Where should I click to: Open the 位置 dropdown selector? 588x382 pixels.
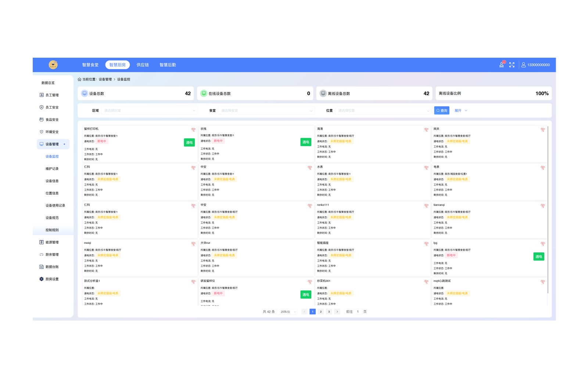click(383, 111)
